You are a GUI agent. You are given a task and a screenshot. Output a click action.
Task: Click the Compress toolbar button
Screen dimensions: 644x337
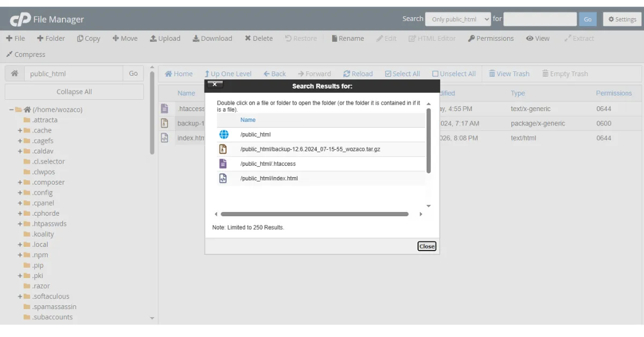(26, 54)
